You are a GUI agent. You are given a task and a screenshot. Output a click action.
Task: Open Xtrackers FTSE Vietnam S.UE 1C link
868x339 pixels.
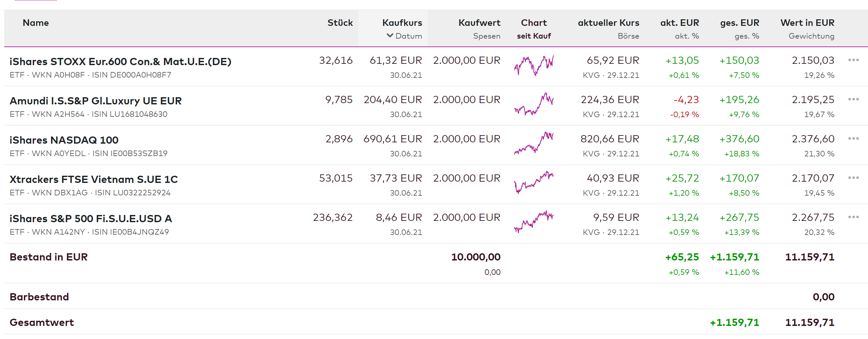[94, 179]
